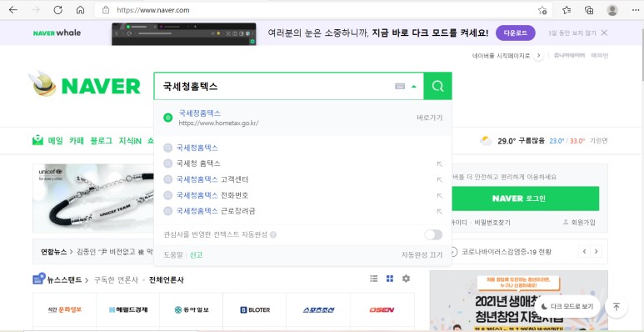Open 지식iN from Naver menu
Screen dimensions: 644x332
(130, 141)
